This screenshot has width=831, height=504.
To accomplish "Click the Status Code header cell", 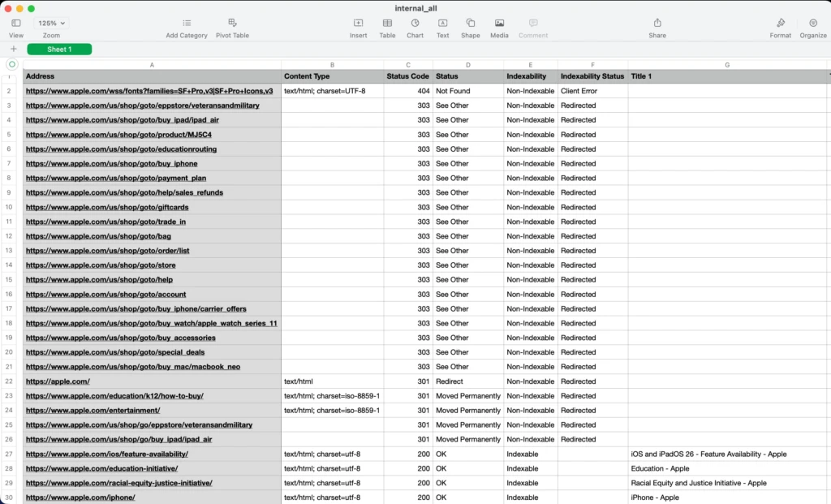I will click(x=408, y=76).
